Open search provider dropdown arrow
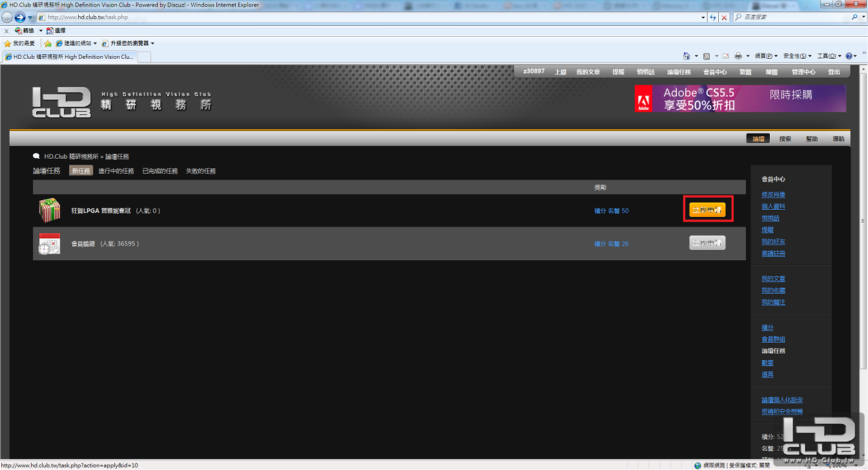The height and width of the screenshot is (470, 868). click(863, 17)
